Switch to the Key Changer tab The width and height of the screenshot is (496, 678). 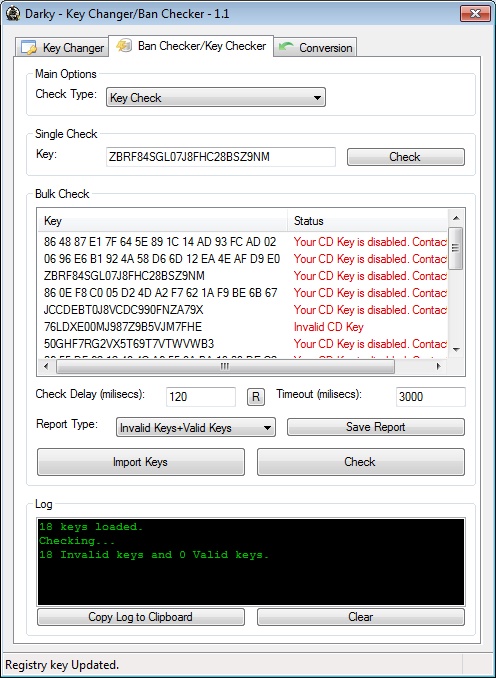[x=61, y=47]
